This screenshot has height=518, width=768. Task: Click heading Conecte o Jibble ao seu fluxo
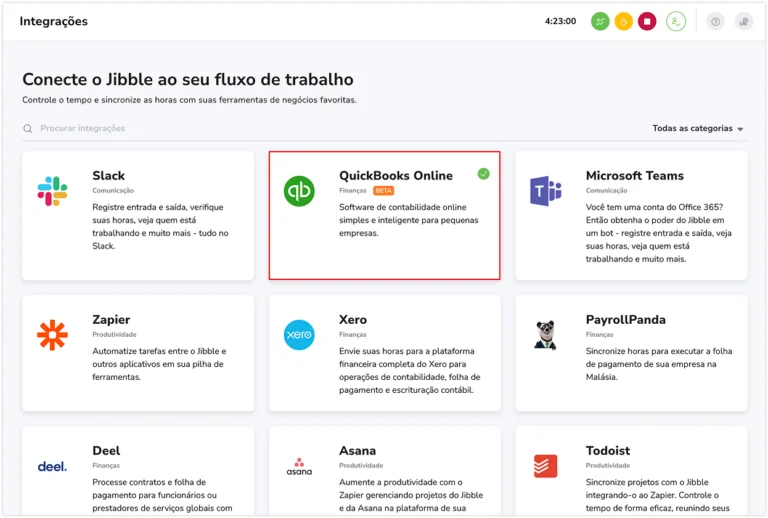tap(188, 79)
